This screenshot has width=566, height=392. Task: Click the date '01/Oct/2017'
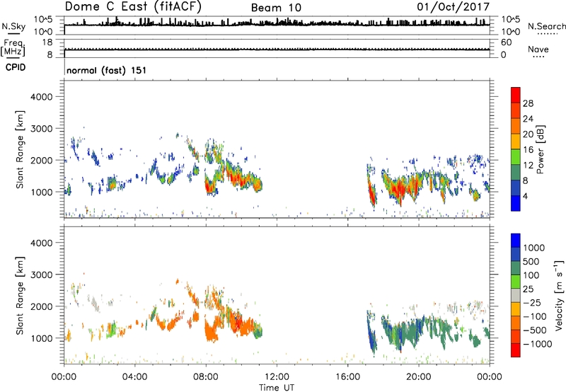454,7
